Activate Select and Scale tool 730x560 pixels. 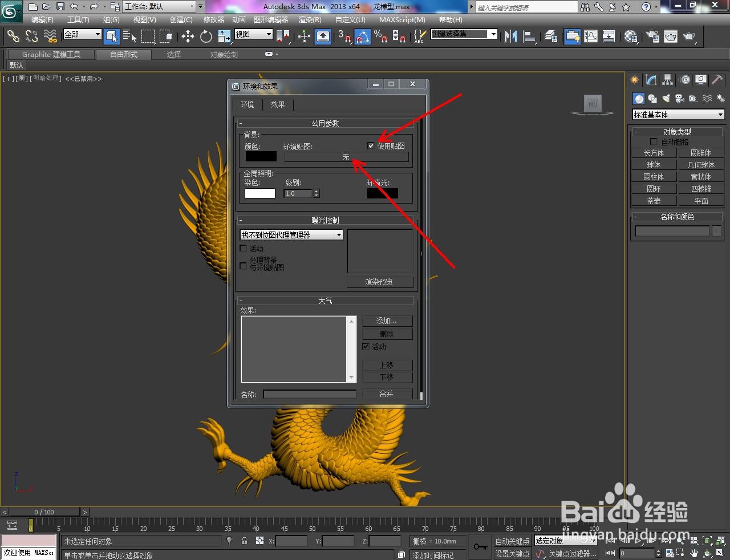click(224, 36)
